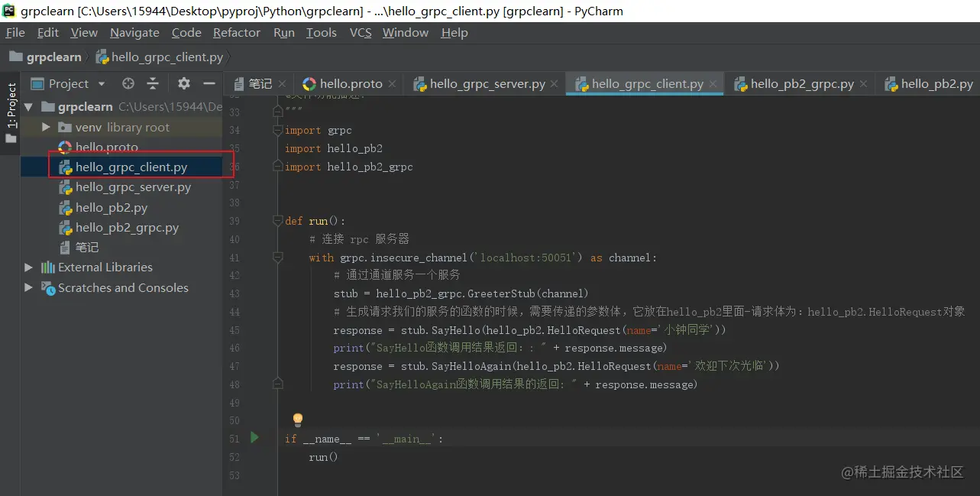Click line number 41 in gutter
The width and height of the screenshot is (980, 496).
point(234,258)
